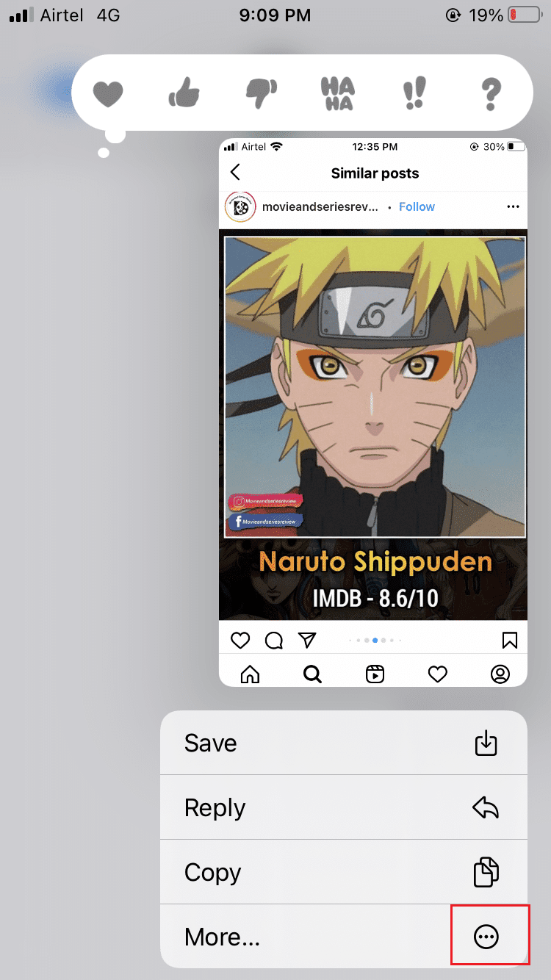React with the question mark tapback
Image resolution: width=551 pixels, height=980 pixels.
[x=491, y=93]
